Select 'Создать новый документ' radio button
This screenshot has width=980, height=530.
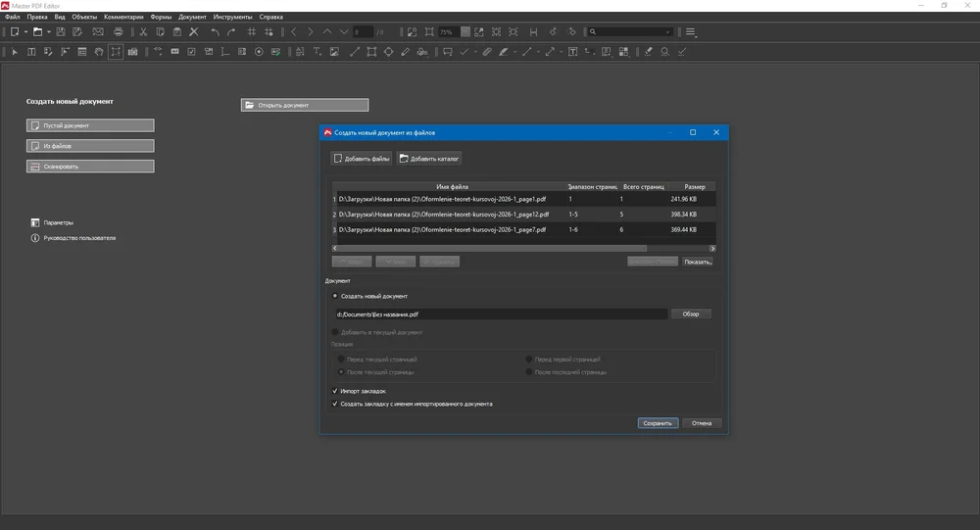[335, 296]
